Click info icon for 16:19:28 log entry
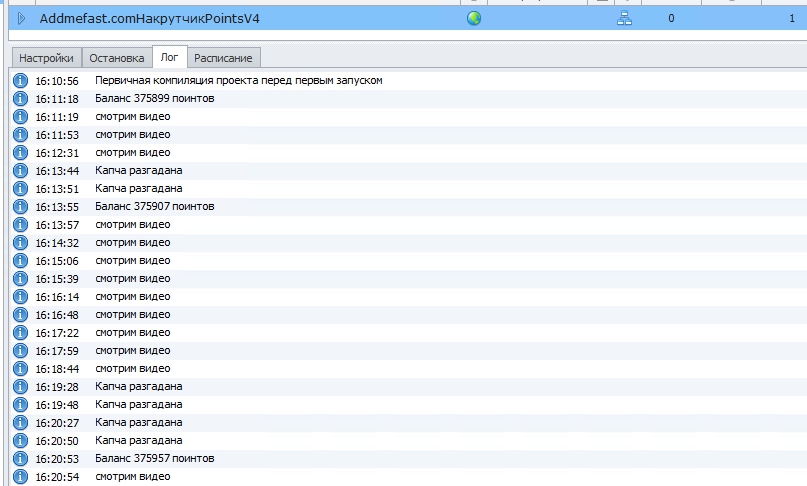 [20, 387]
